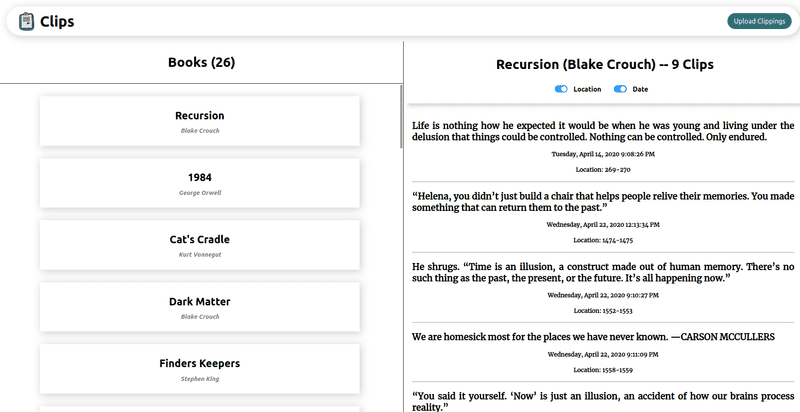
Task: Click the Upload Clippings button
Action: click(x=758, y=21)
